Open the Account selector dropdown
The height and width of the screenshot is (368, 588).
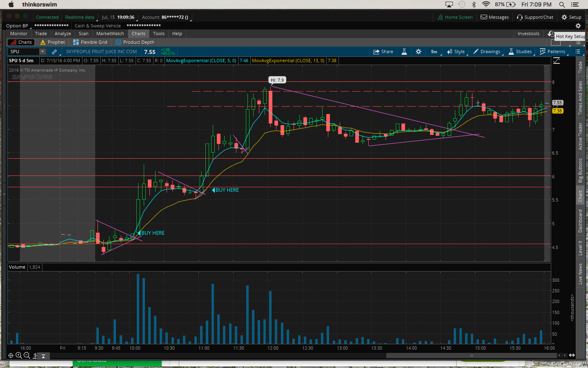click(x=166, y=17)
